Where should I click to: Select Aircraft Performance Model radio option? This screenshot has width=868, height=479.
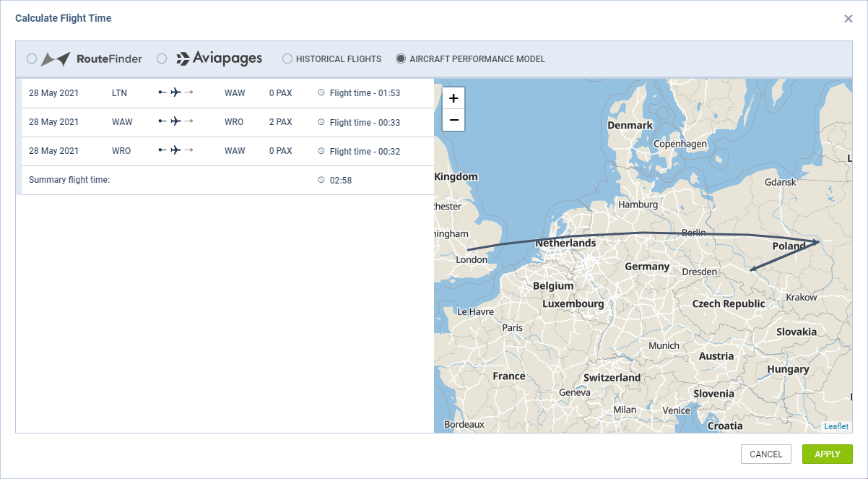(401, 59)
